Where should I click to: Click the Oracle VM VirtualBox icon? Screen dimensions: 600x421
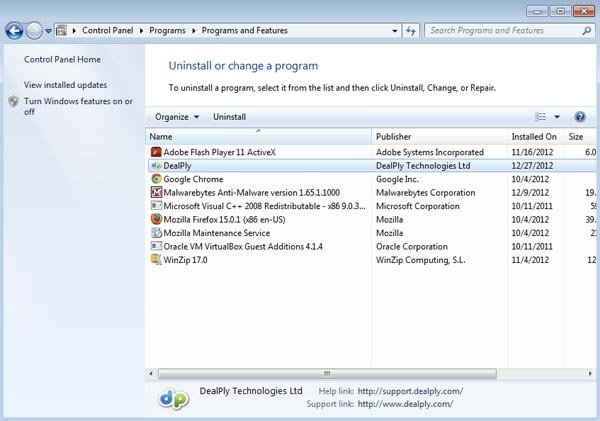coord(156,246)
